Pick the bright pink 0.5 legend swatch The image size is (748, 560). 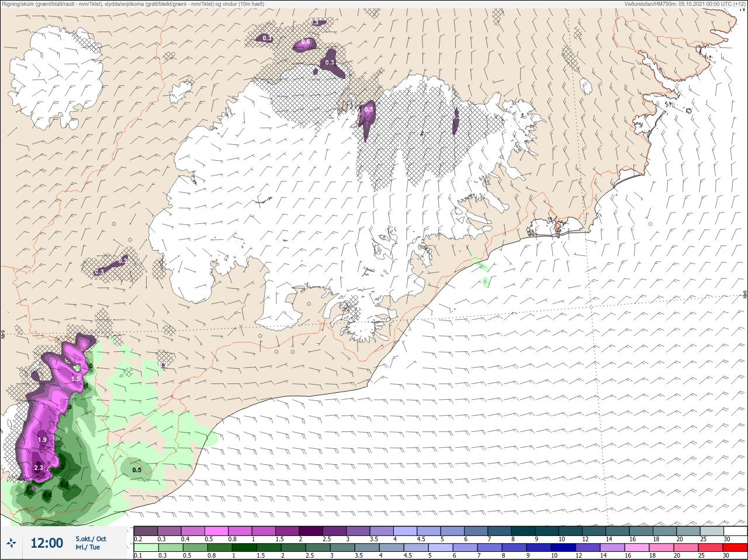pos(216,531)
